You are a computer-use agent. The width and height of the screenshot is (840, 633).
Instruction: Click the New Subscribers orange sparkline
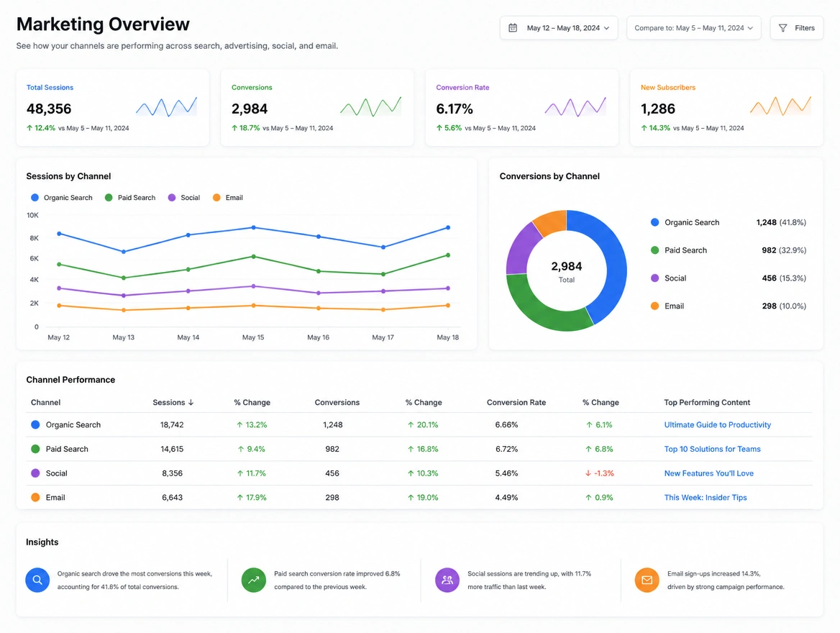point(780,106)
